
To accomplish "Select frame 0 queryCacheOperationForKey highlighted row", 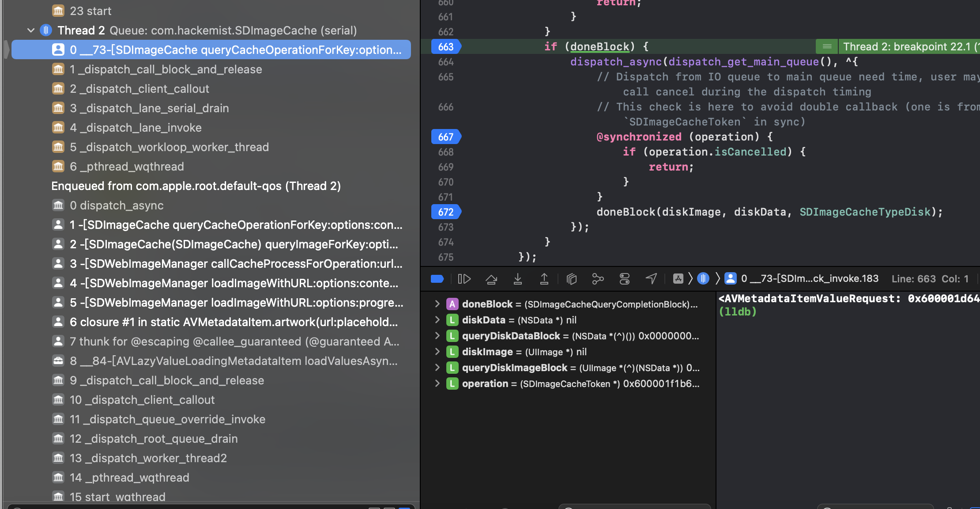I will pyautogui.click(x=211, y=49).
